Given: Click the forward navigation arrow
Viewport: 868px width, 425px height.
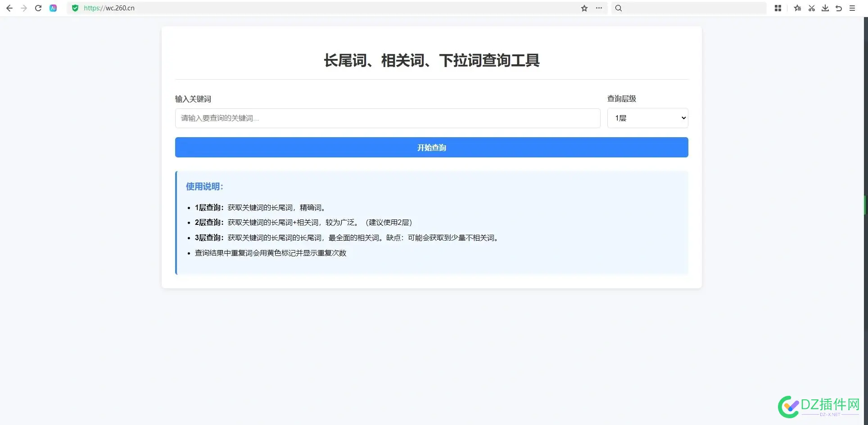Looking at the screenshot, I should (23, 8).
